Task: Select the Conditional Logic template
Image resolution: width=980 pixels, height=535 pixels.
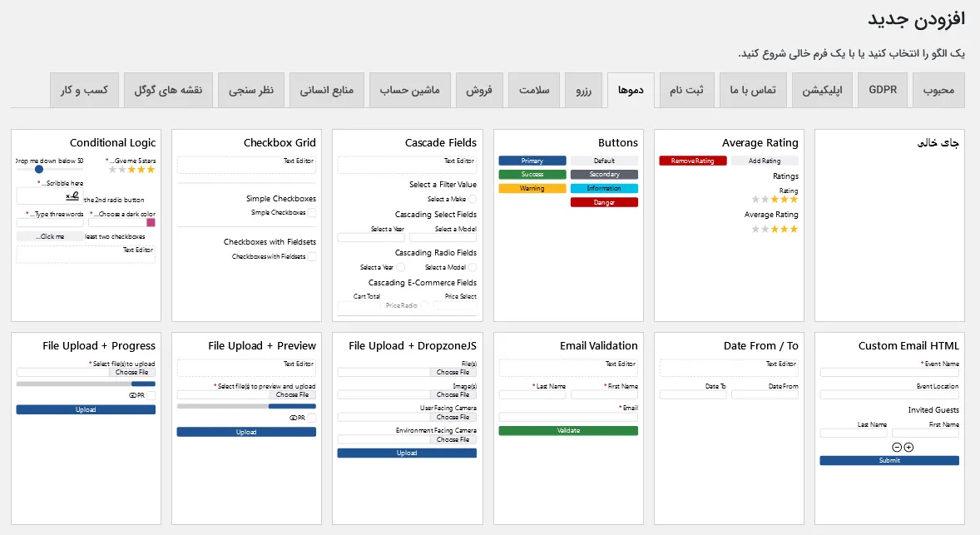Action: [x=87, y=225]
